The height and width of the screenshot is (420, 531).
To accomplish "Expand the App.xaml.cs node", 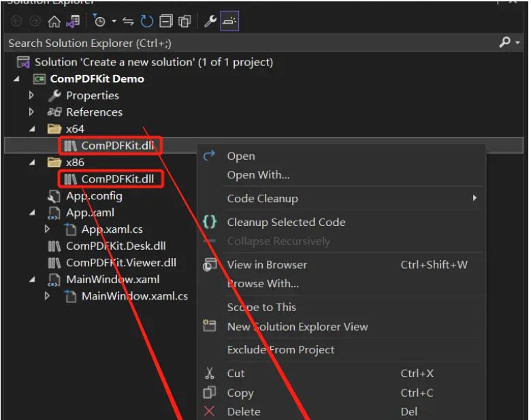I will click(x=47, y=229).
